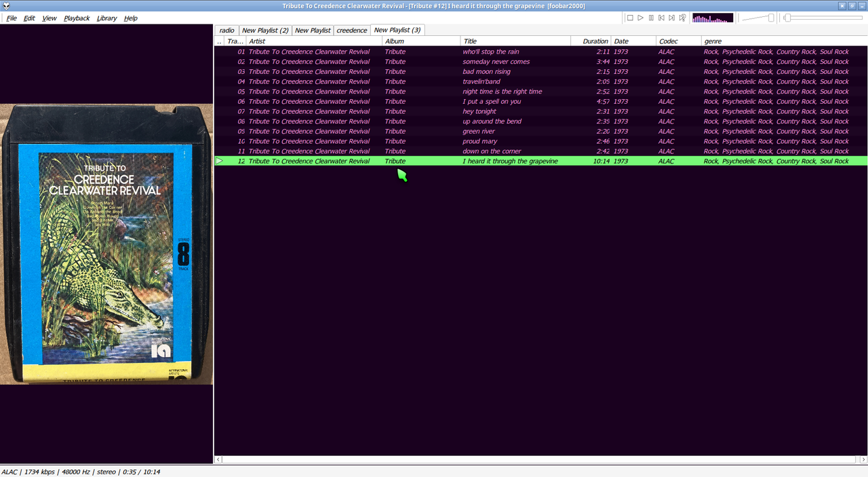
Task: Click the Stop playback button
Action: pos(630,18)
